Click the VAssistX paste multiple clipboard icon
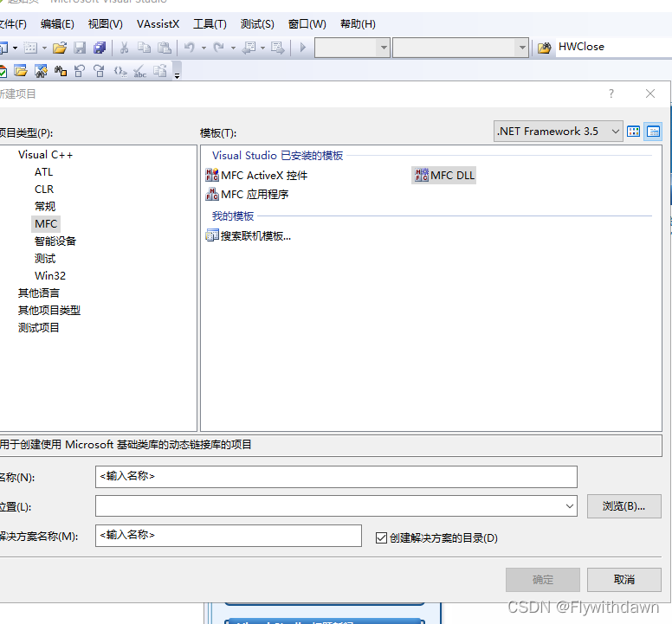672x624 pixels. coord(160,71)
